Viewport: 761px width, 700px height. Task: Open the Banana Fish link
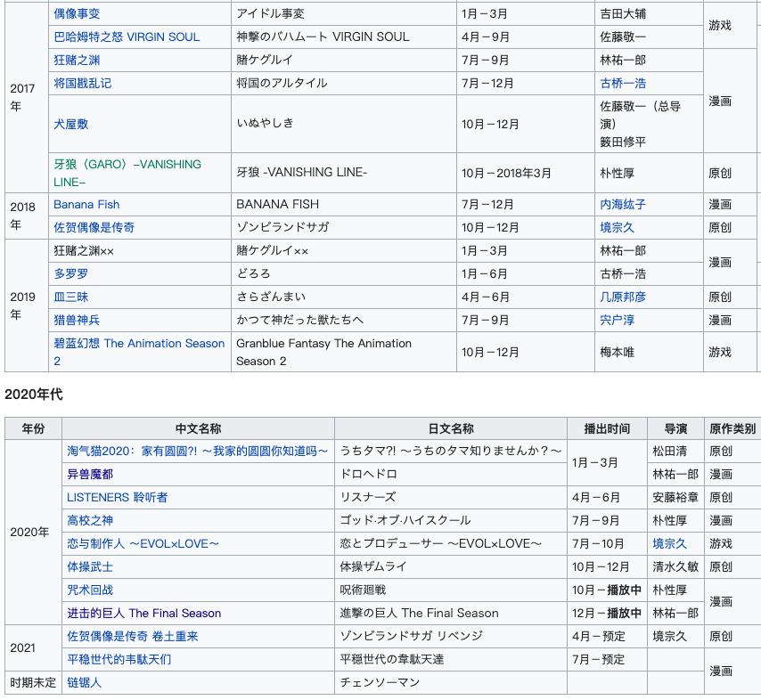tap(86, 204)
